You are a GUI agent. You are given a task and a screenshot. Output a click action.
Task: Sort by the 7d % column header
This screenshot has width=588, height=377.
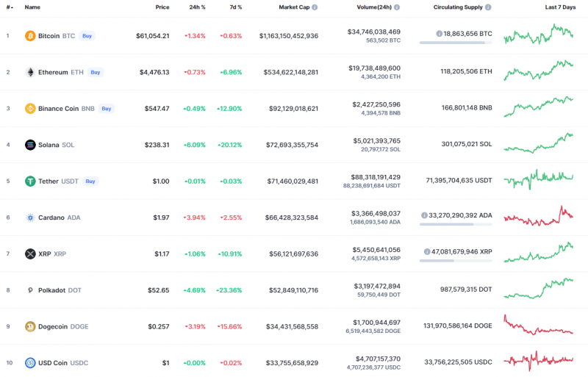pos(234,7)
